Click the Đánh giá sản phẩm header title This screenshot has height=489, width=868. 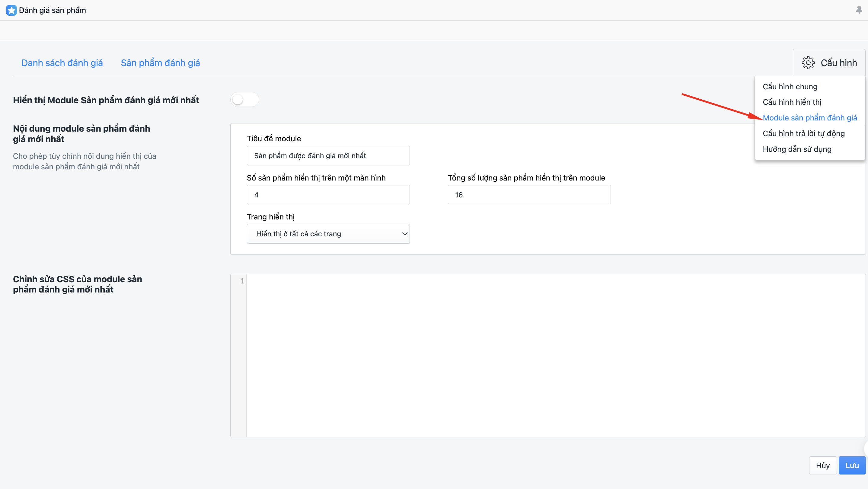click(52, 10)
